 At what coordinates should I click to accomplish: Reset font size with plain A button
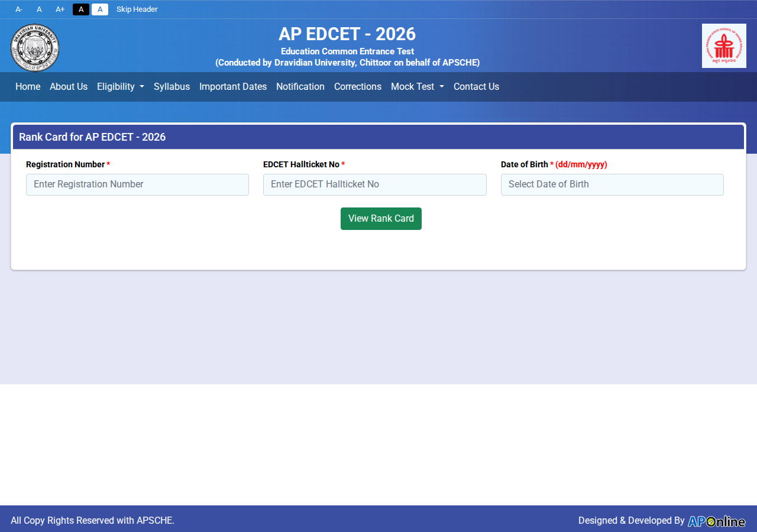click(x=39, y=9)
